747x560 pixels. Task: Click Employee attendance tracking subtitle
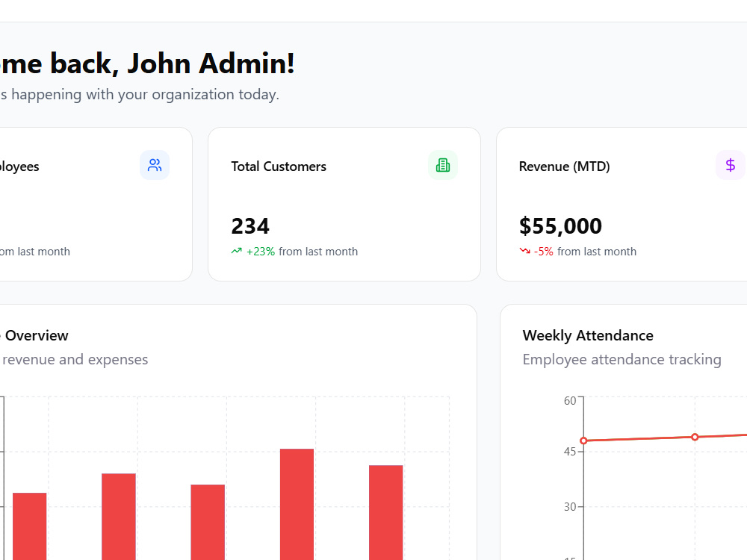coord(622,360)
